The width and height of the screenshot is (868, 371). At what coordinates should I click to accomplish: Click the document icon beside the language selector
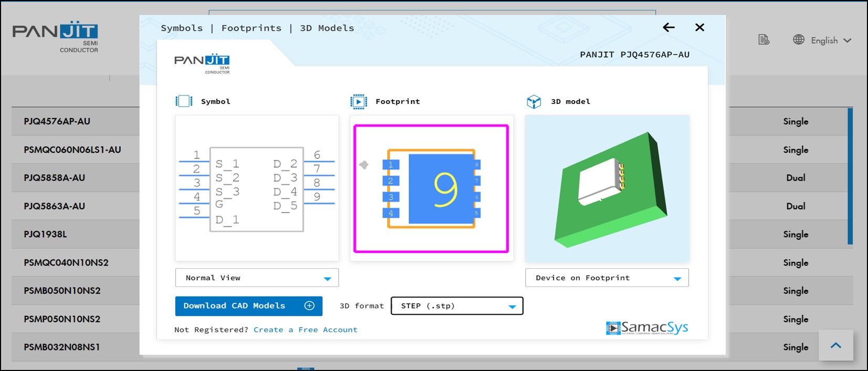(764, 40)
